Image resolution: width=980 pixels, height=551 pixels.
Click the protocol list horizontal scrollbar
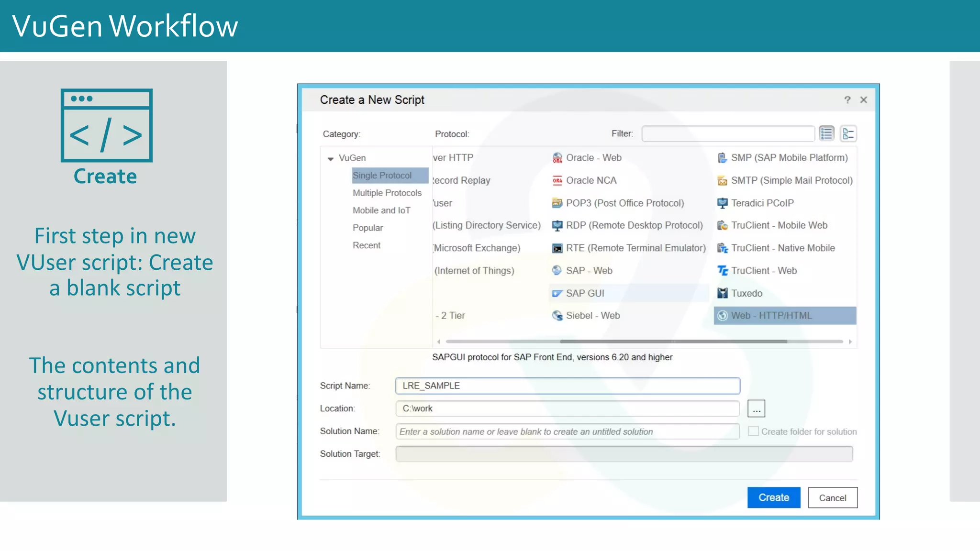pos(673,342)
